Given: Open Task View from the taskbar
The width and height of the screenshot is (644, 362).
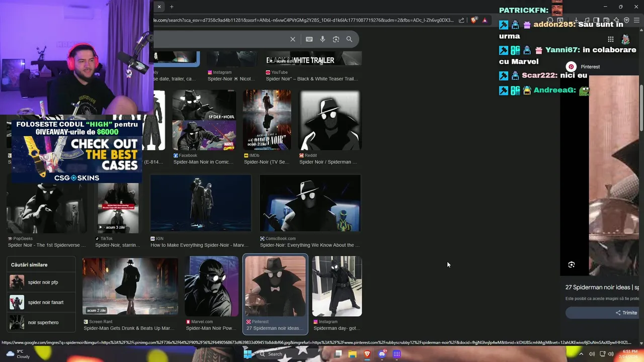Looking at the screenshot, I should pos(338,354).
